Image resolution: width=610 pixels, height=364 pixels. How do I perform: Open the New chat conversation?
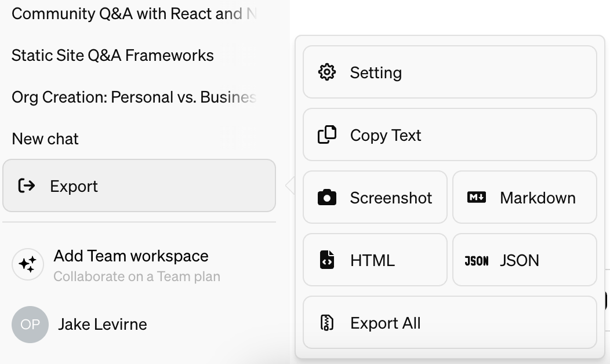tap(45, 139)
